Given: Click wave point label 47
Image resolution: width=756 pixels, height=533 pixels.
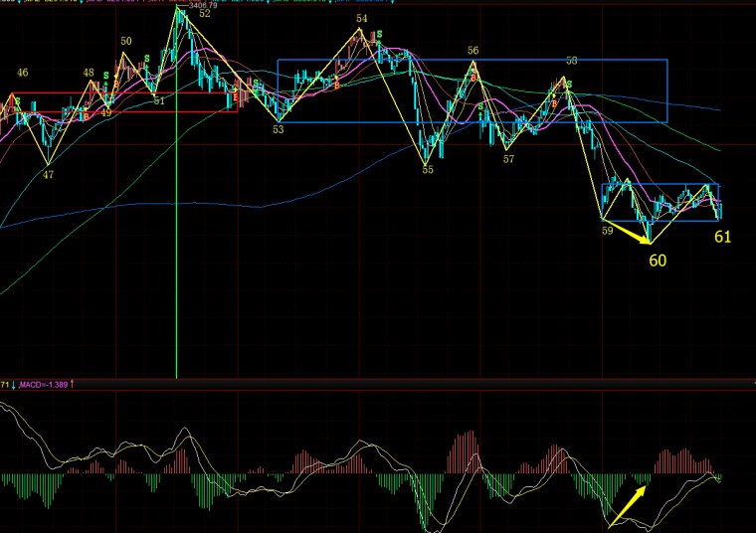Looking at the screenshot, I should click(48, 175).
